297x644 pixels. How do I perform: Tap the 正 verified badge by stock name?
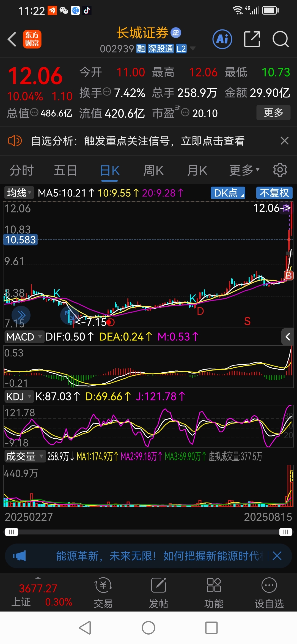(x=176, y=33)
